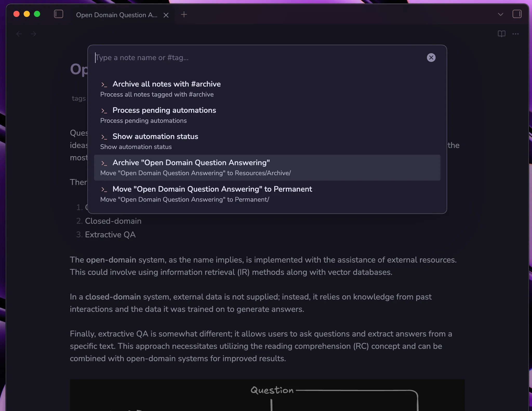Viewport: 532px width, 411px height.
Task: Click terminal icon beside Process pending automations
Action: (x=104, y=111)
